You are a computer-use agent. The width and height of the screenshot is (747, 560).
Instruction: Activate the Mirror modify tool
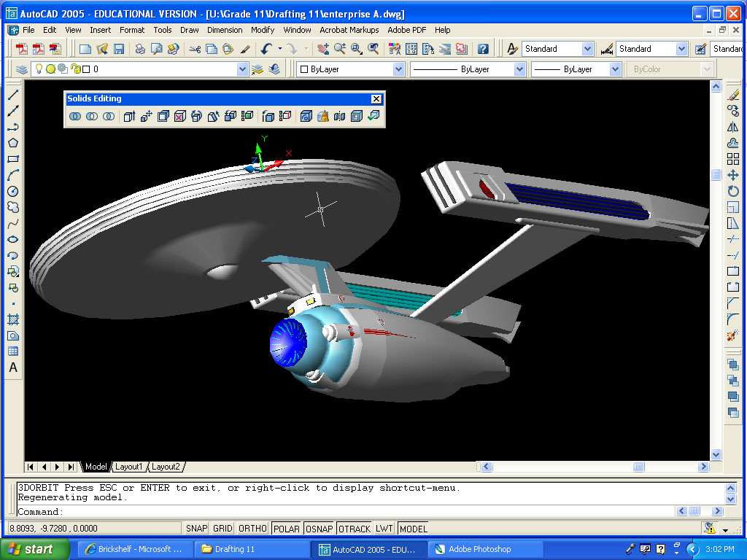(733, 127)
